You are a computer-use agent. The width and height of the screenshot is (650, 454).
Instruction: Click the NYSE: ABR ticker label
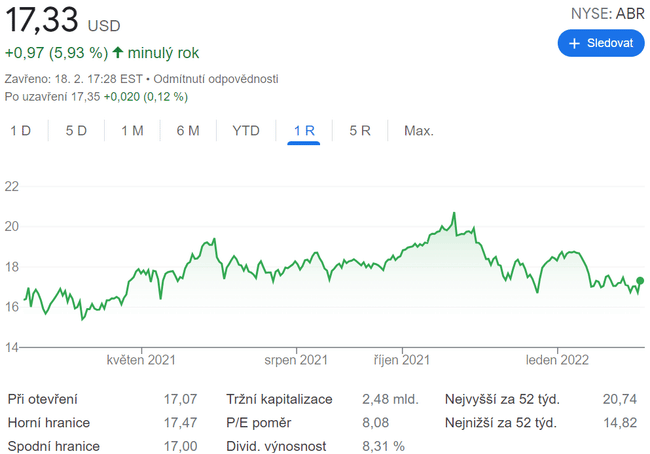(607, 13)
